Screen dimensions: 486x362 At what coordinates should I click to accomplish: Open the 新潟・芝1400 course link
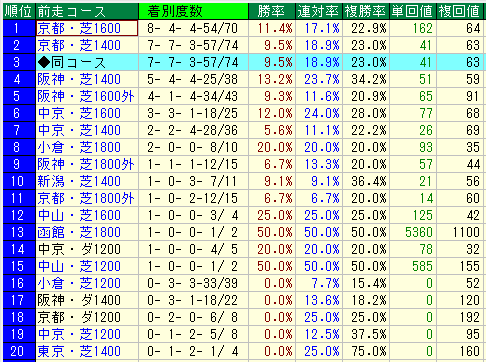[79, 181]
